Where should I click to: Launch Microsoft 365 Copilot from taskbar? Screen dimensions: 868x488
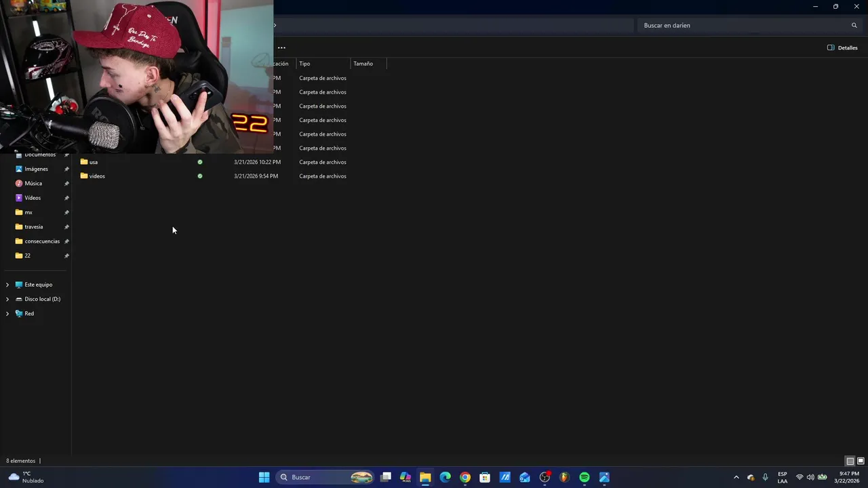pyautogui.click(x=406, y=477)
